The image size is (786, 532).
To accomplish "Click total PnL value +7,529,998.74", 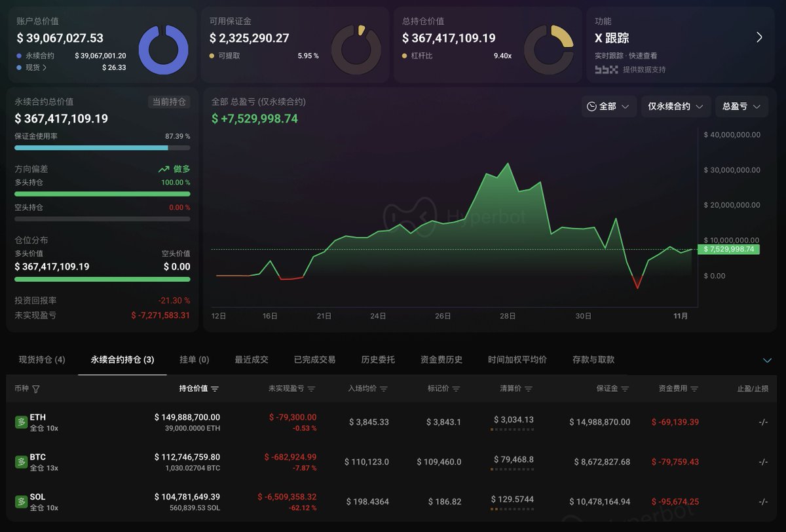I will click(x=254, y=119).
